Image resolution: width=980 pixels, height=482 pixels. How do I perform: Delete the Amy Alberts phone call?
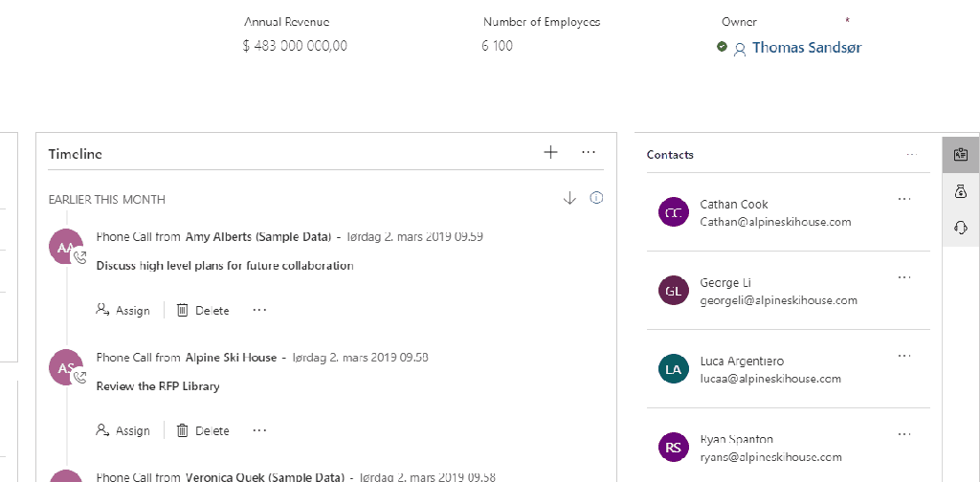(x=203, y=310)
